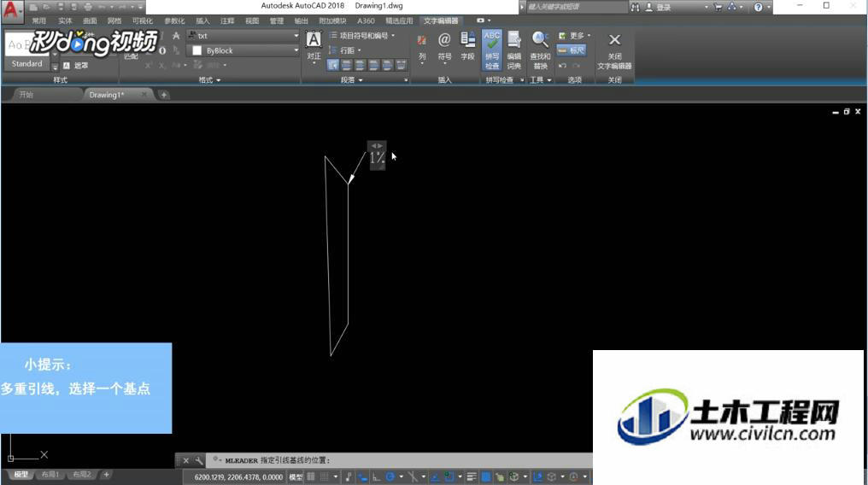Expand the Format (格式) panel
The width and height of the screenshot is (868, 485).
tap(209, 79)
